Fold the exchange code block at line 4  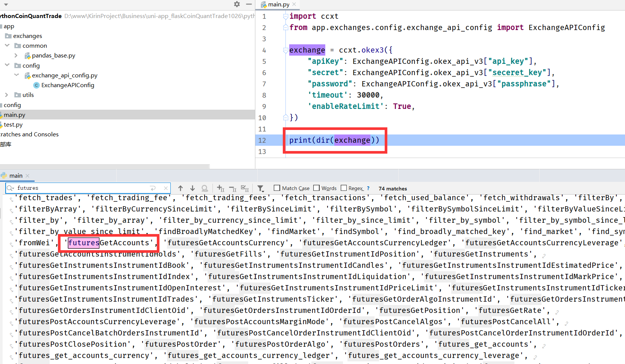[x=285, y=50]
